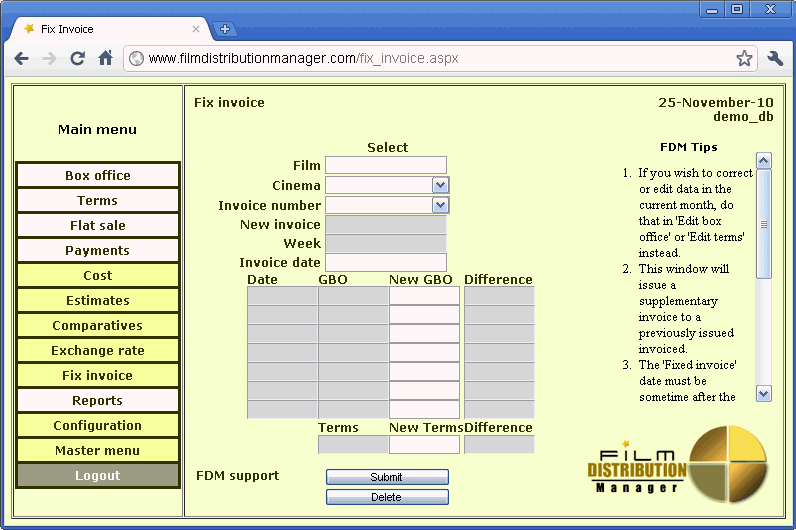This screenshot has width=796, height=530.
Task: Go to the browser home page icon
Action: [105, 58]
